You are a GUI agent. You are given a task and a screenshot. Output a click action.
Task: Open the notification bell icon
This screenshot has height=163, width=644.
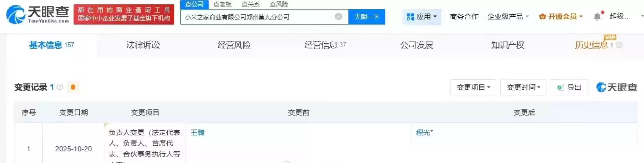pyautogui.click(x=597, y=17)
